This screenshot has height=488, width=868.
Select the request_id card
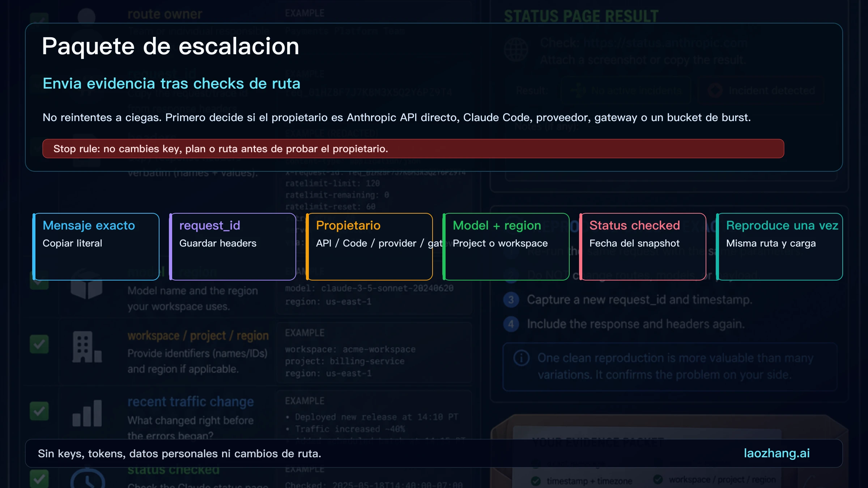coord(233,247)
